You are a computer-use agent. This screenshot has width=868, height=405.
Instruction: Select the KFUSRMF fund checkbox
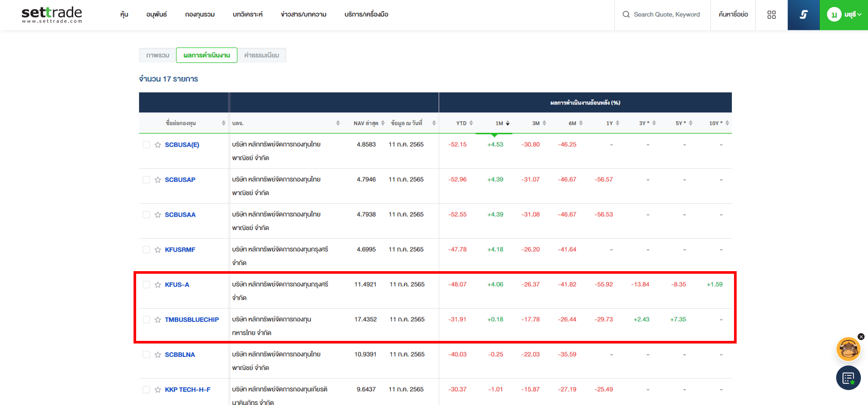pos(146,250)
